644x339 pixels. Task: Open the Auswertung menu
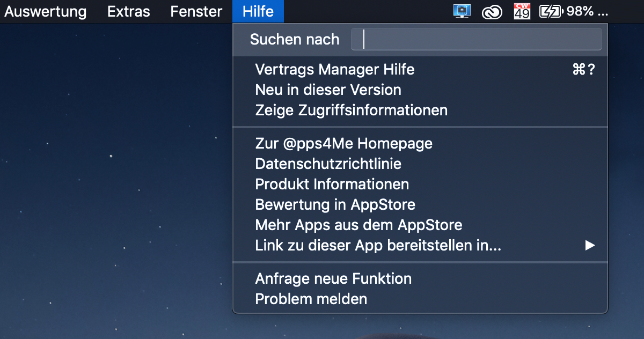(46, 11)
